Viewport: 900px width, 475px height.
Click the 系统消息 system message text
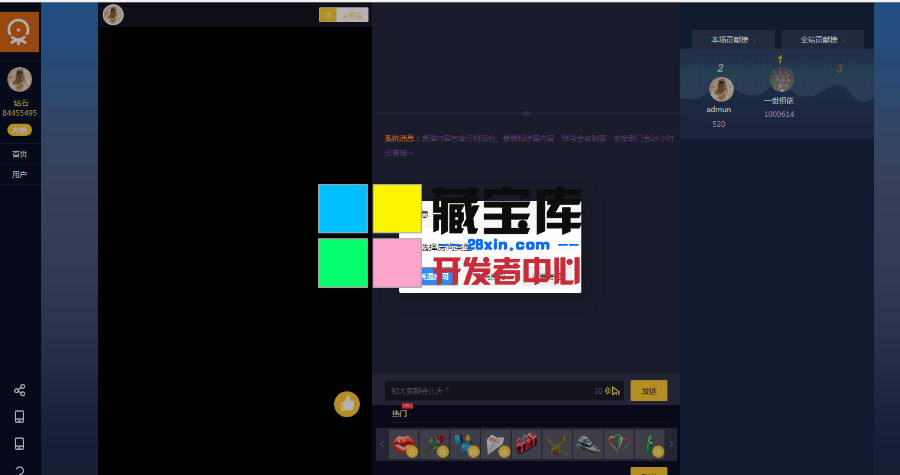point(402,138)
